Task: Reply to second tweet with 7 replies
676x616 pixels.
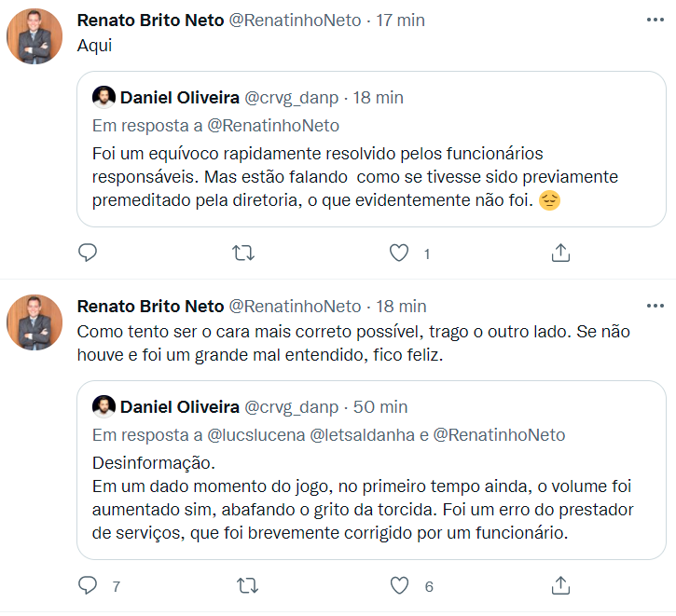Action: pyautogui.click(x=88, y=585)
